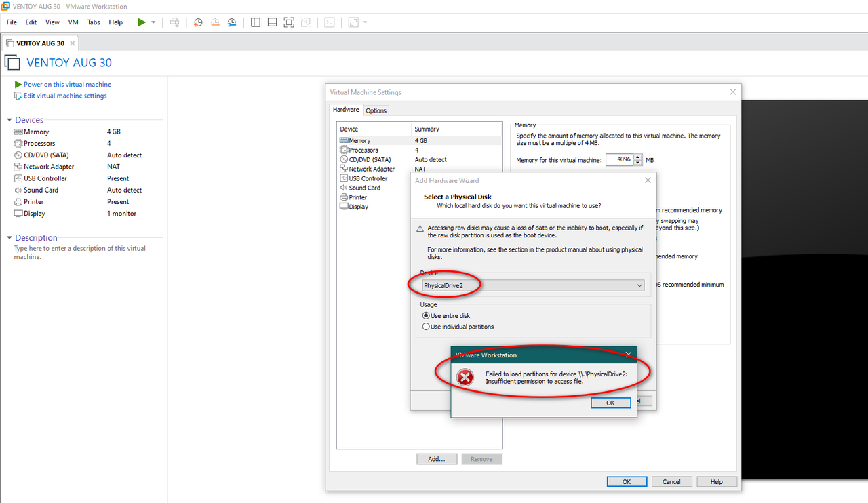Select Sound Card row in settings hardware list

tap(374, 188)
